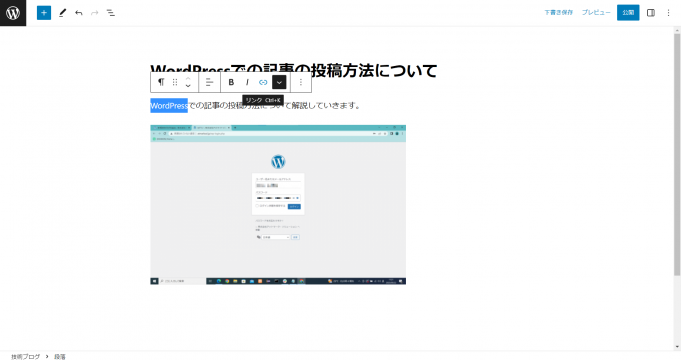Open block options three-dot menu

[x=301, y=82]
